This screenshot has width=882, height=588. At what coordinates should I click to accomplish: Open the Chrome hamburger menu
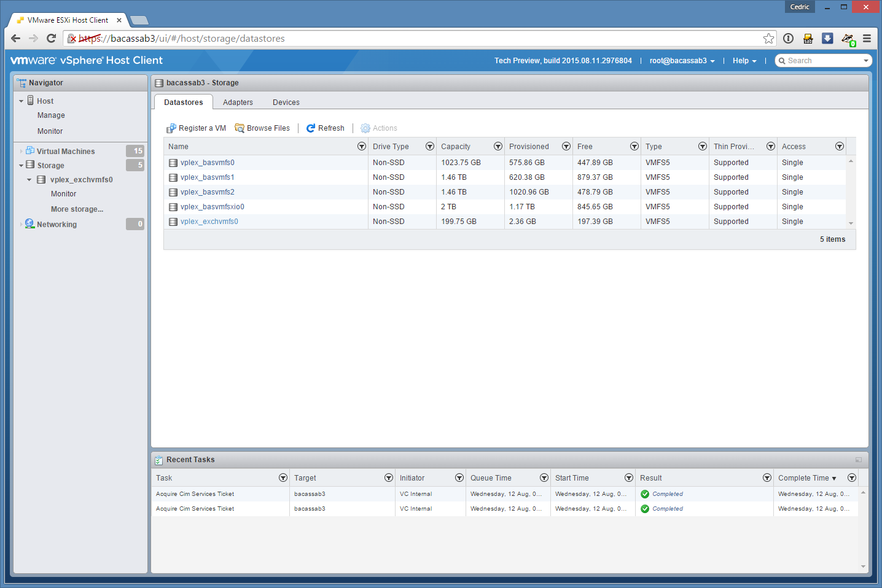tap(867, 39)
